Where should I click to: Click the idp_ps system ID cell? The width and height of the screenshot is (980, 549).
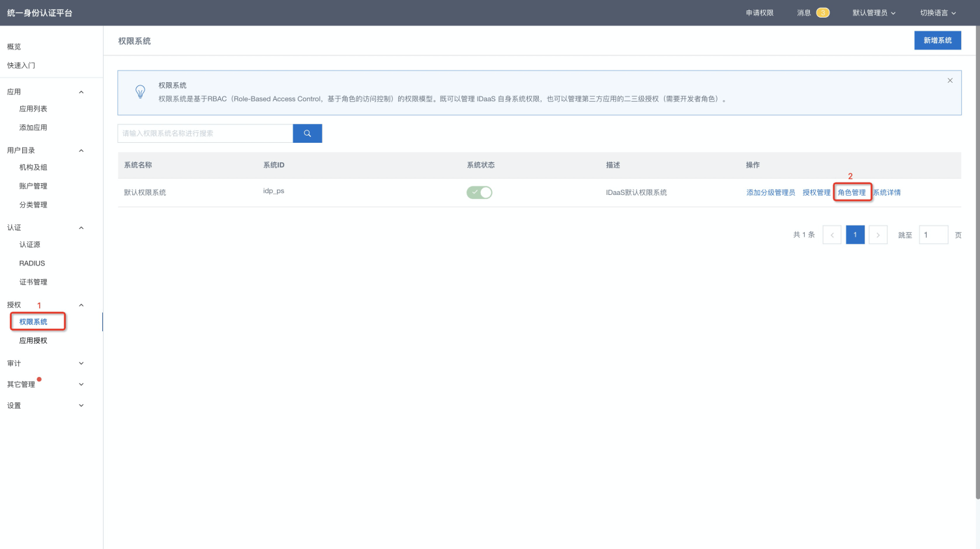(274, 191)
